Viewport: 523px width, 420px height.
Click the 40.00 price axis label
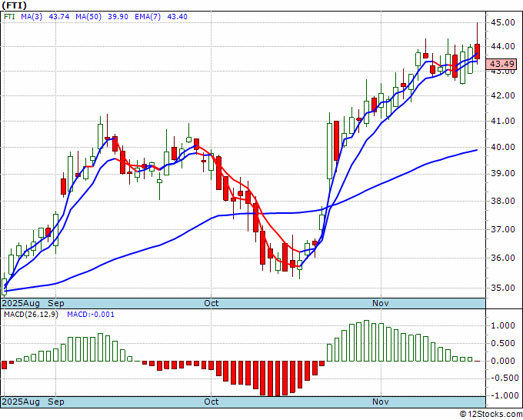(503, 147)
